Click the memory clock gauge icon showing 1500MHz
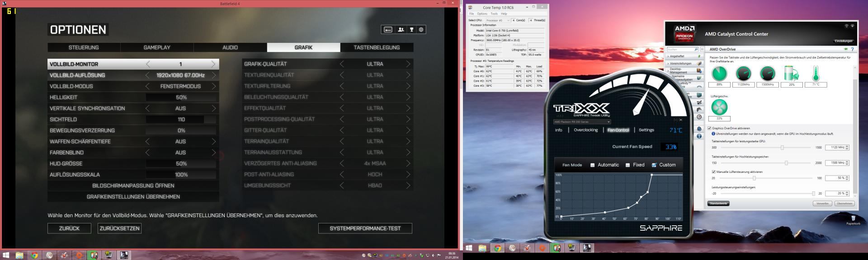The image size is (868, 260). [x=767, y=73]
